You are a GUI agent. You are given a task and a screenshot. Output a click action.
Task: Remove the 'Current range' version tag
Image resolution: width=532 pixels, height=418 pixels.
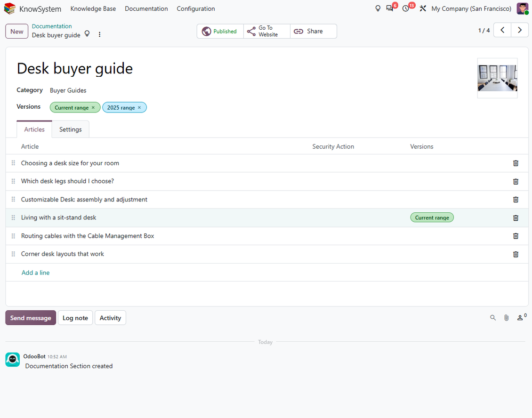(x=93, y=107)
